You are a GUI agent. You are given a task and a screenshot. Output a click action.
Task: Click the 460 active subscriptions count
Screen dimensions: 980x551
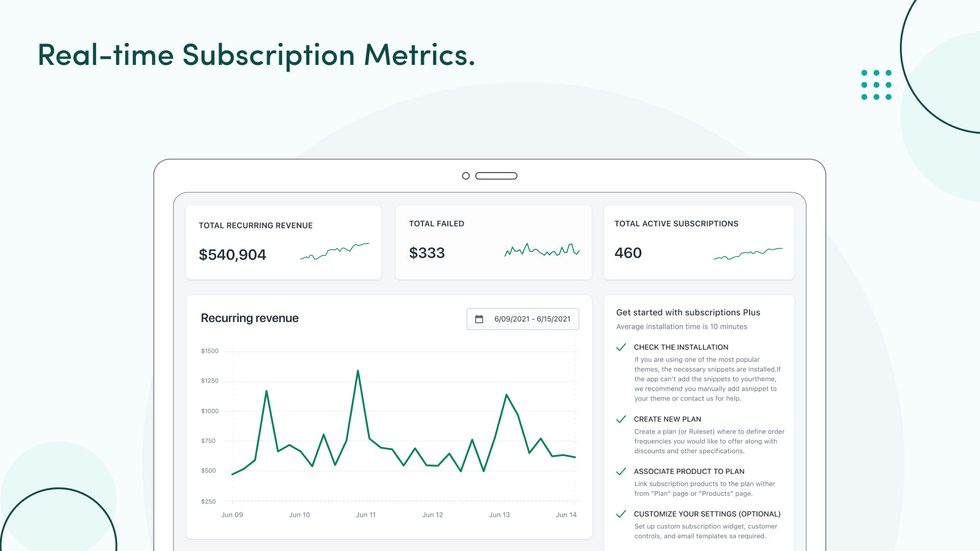[x=628, y=253]
